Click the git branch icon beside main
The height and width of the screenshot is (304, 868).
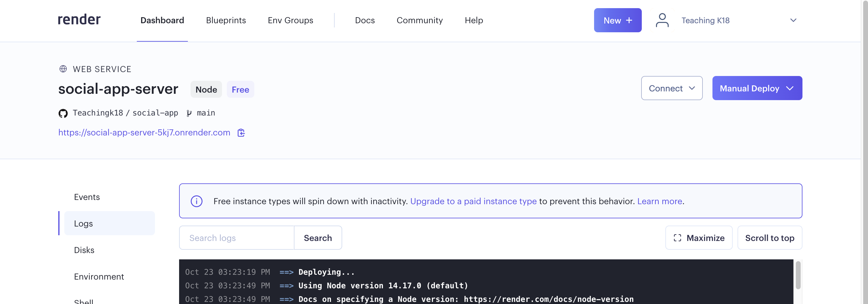(189, 113)
